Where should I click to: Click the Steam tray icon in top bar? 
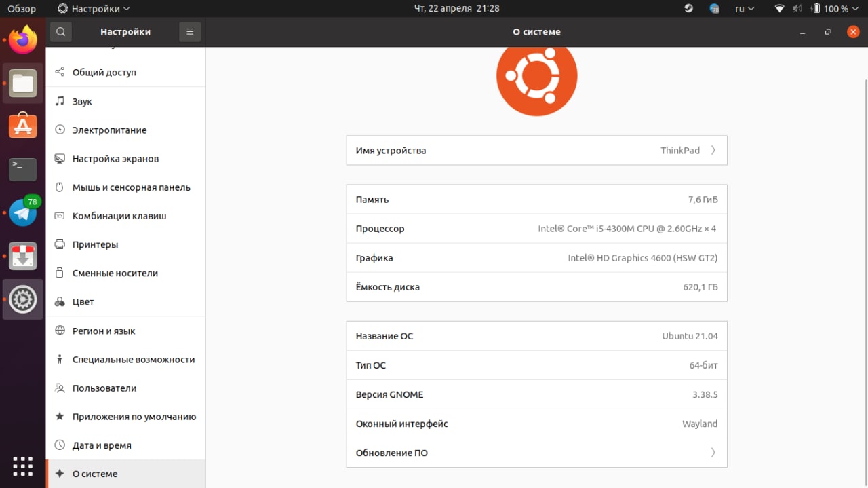(688, 9)
